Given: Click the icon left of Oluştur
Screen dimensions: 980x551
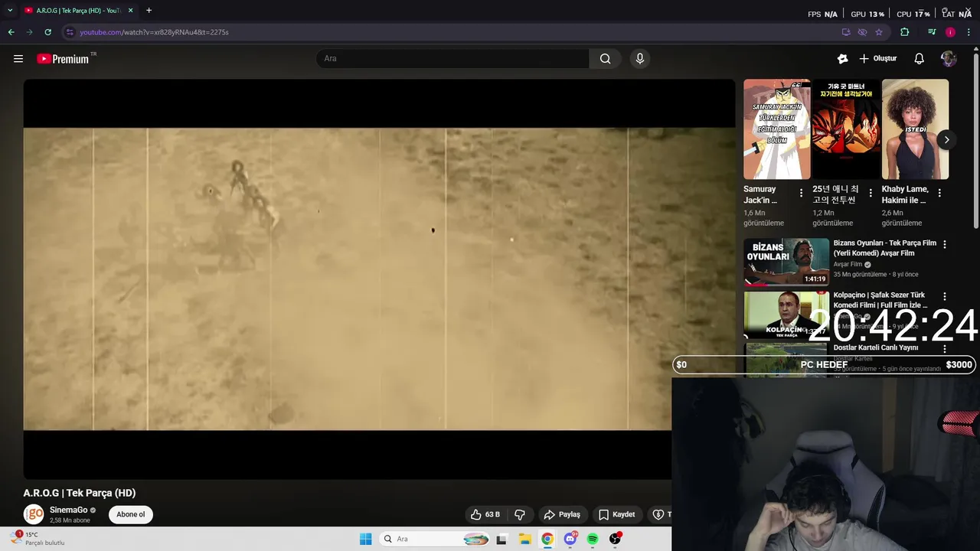Looking at the screenshot, I should [x=842, y=58].
